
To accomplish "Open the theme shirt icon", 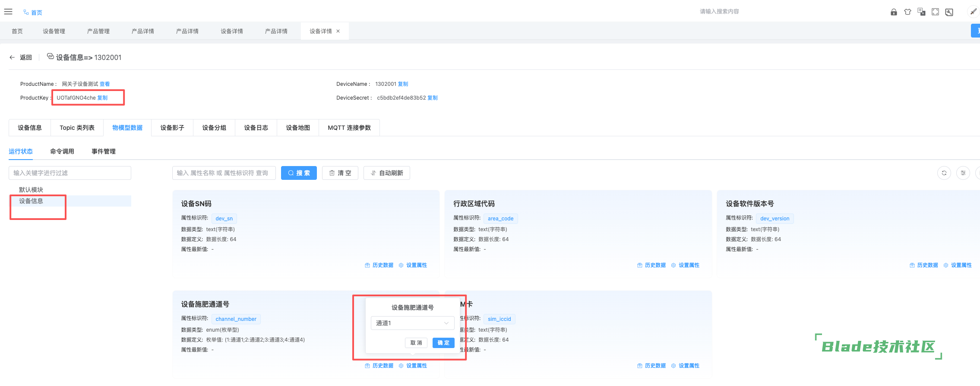I will [907, 12].
